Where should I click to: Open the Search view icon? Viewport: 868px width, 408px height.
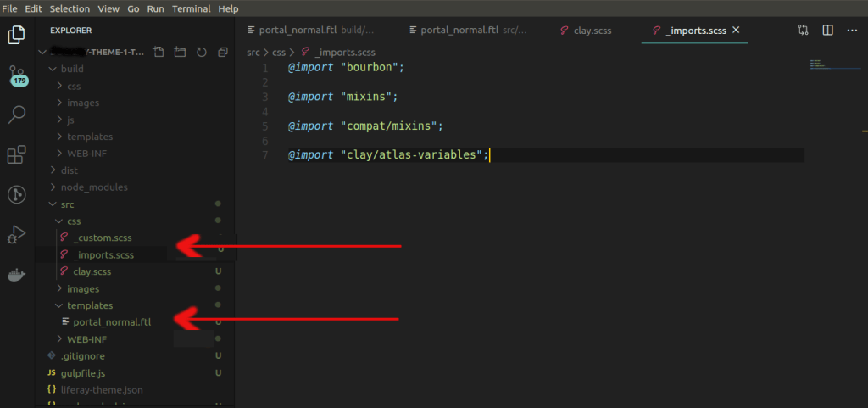(x=16, y=115)
